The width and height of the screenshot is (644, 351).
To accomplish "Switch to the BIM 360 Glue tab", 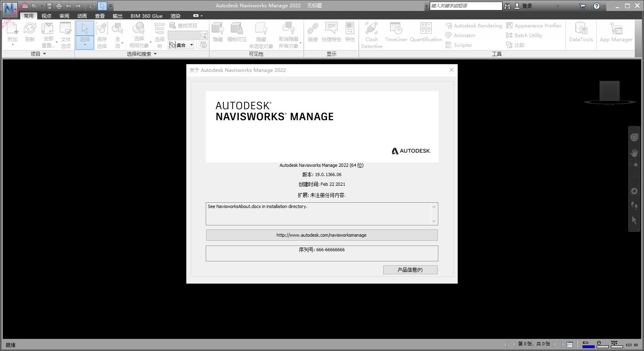I will pyautogui.click(x=146, y=16).
